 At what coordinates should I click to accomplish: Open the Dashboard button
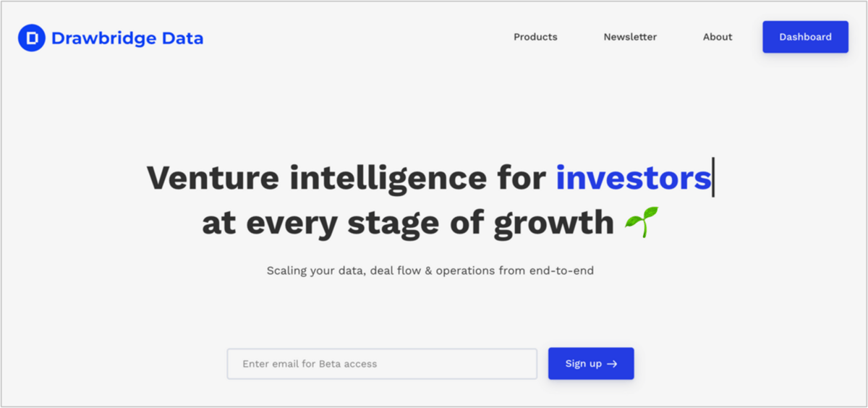coord(805,37)
